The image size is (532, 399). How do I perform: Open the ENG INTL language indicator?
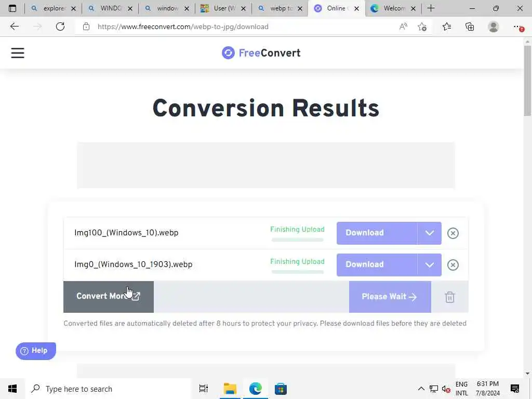461,389
